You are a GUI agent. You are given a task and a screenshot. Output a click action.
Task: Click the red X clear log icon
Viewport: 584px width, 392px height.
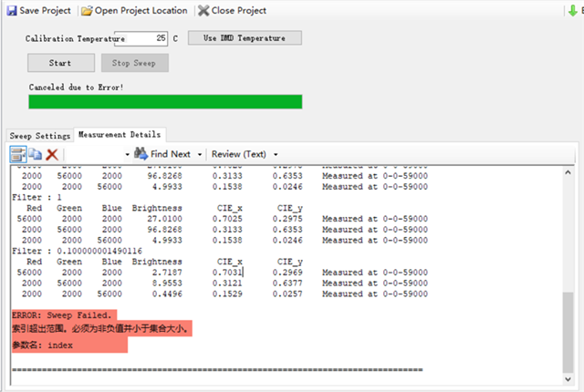[x=52, y=154]
